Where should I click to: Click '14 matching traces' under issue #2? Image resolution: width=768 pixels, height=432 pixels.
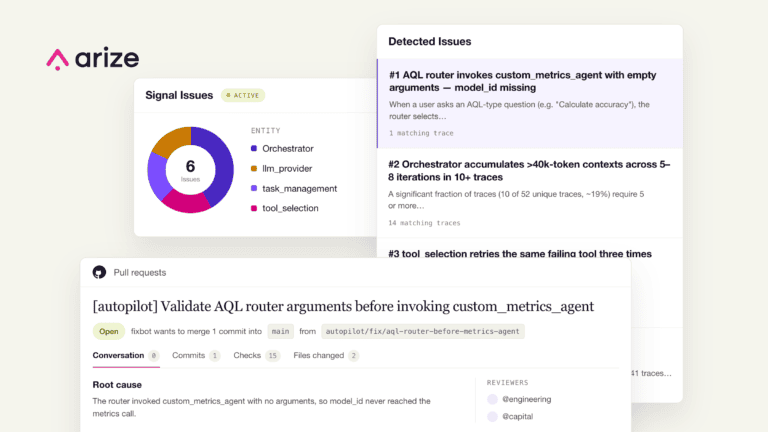[424, 223]
